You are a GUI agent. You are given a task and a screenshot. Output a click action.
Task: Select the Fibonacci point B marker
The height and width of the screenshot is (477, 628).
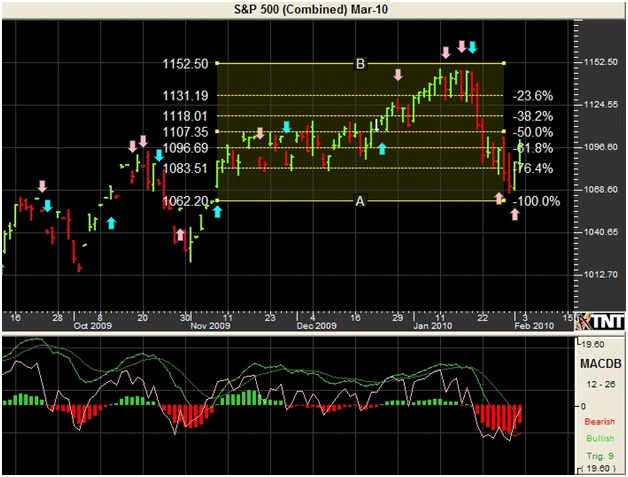pos(360,64)
